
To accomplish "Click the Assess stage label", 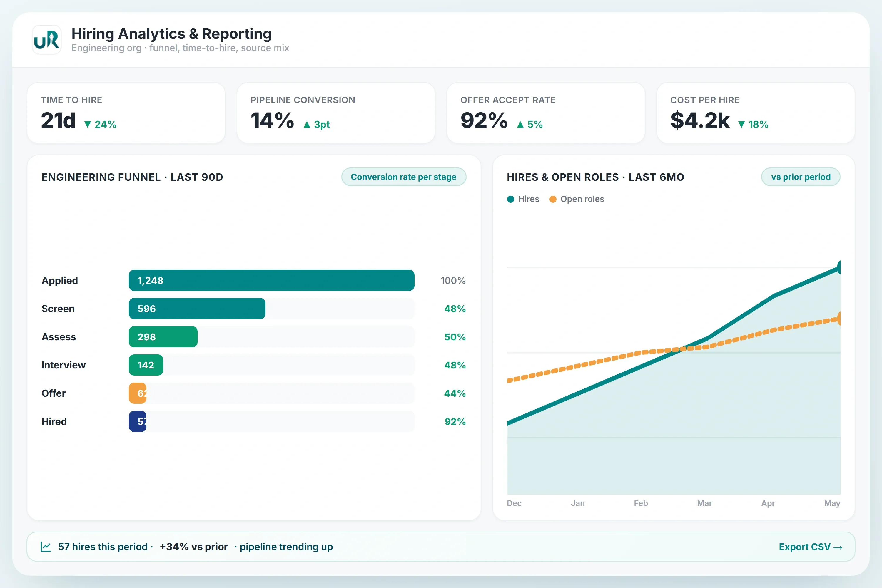I will pos(59,337).
